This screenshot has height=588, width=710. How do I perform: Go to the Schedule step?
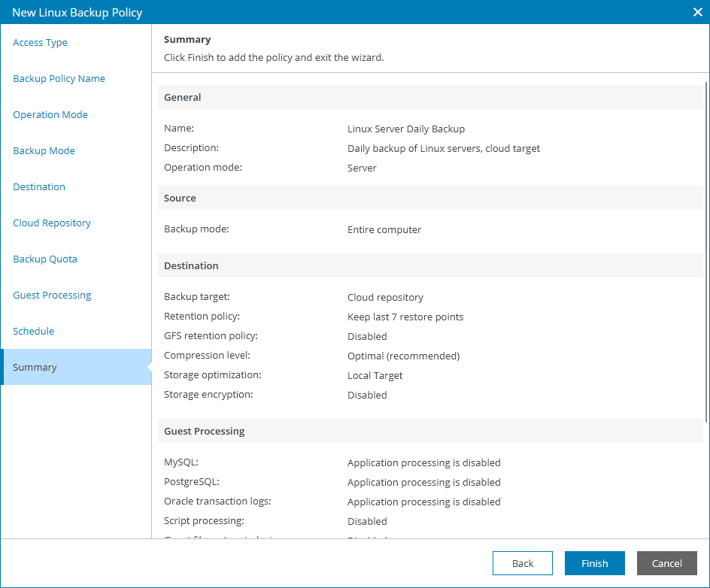34,332
